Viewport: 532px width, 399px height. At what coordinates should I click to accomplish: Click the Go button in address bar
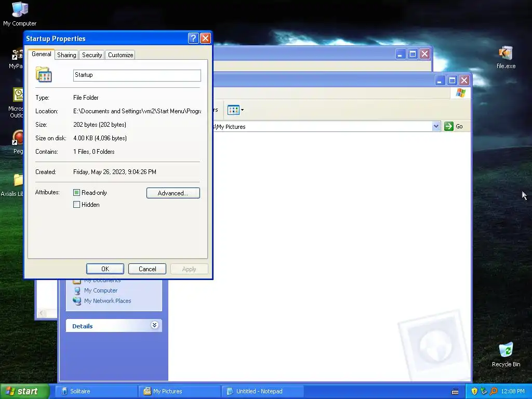click(x=453, y=126)
